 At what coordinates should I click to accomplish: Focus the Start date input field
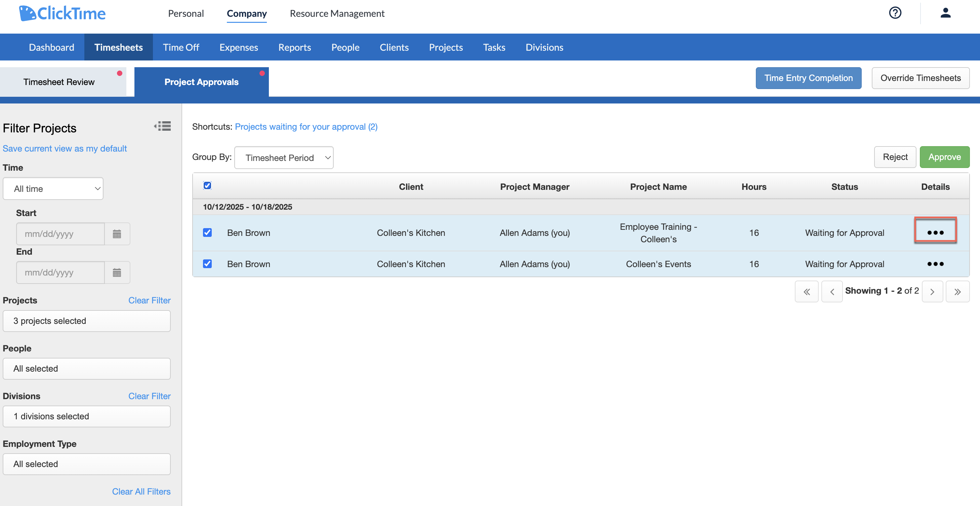pyautogui.click(x=60, y=234)
